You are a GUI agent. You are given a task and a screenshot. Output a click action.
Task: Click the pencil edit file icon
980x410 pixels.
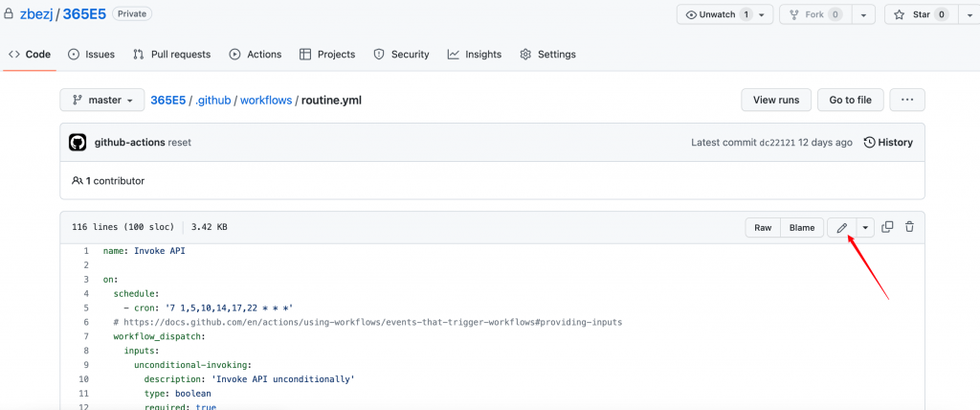click(x=841, y=227)
